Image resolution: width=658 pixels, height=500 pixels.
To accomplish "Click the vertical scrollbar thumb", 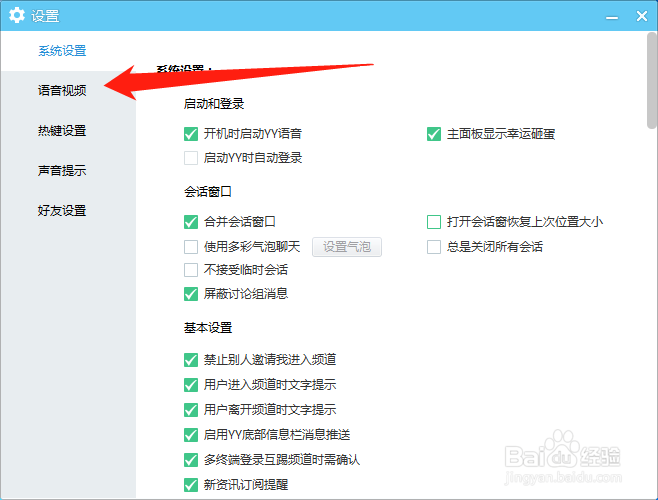I will coord(652,80).
